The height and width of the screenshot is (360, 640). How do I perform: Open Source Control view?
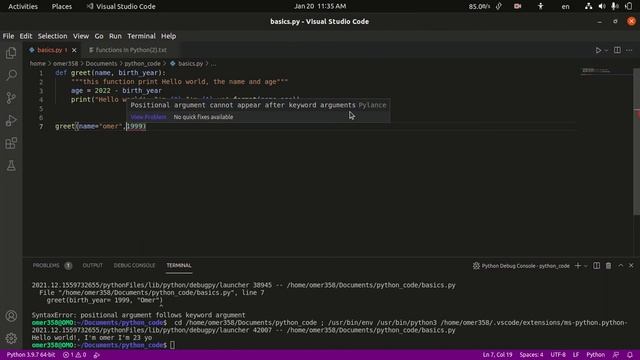click(11, 98)
